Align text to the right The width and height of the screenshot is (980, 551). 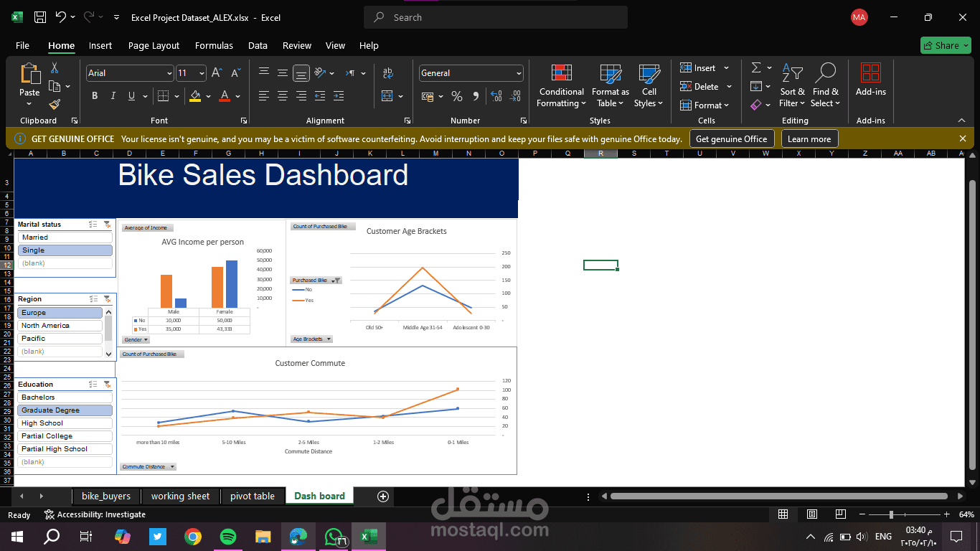[x=301, y=96]
